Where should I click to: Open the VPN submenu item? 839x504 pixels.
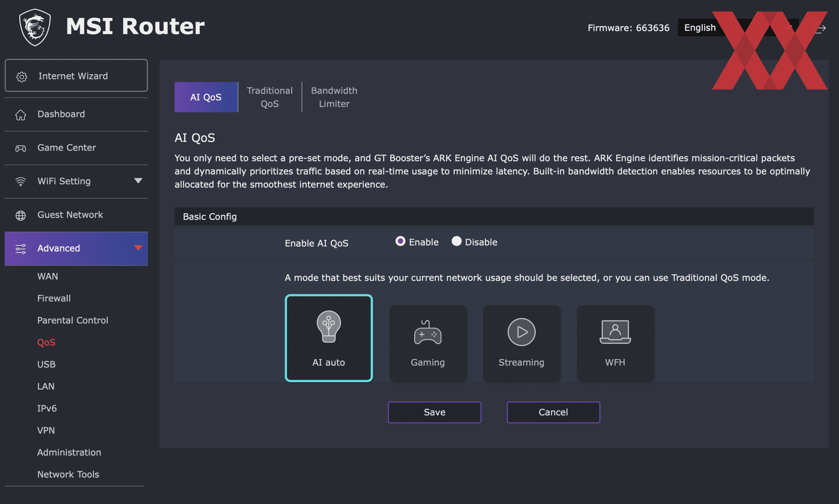click(46, 431)
